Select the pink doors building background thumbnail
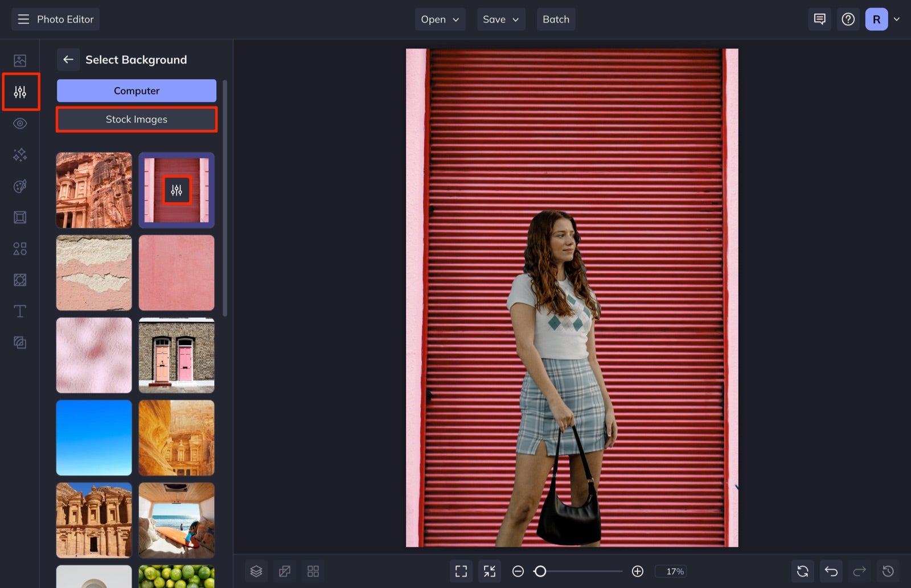 [x=176, y=355]
